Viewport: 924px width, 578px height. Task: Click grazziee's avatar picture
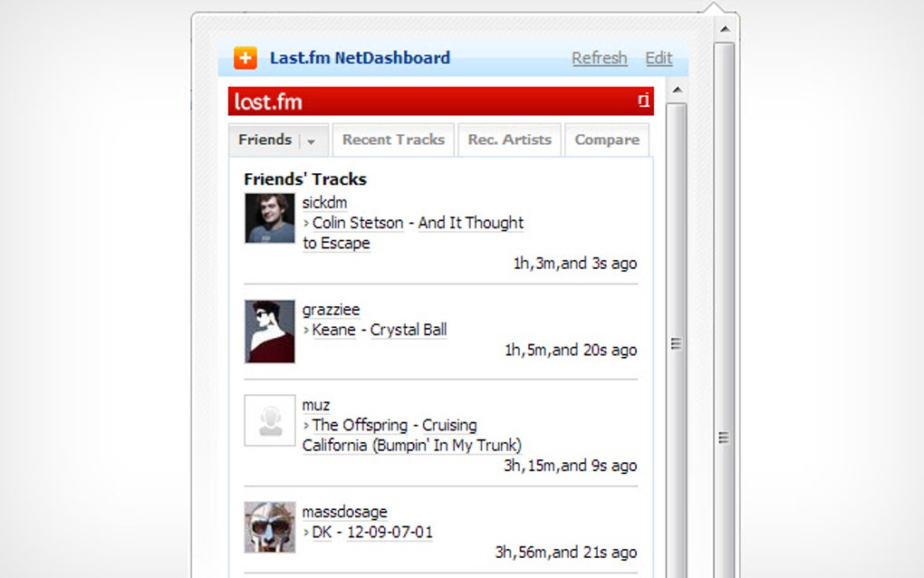coord(269,332)
